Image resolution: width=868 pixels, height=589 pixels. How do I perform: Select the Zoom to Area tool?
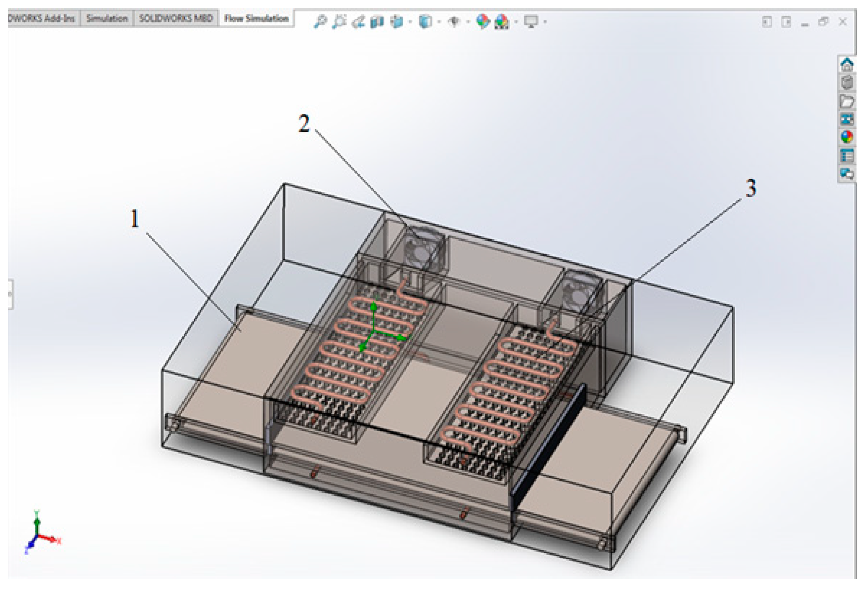tap(339, 22)
